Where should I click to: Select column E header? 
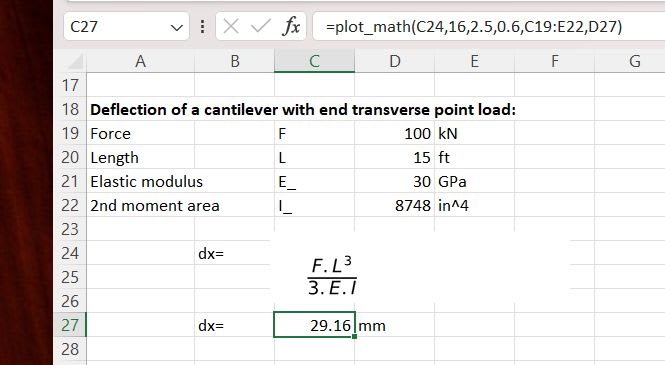(x=475, y=61)
